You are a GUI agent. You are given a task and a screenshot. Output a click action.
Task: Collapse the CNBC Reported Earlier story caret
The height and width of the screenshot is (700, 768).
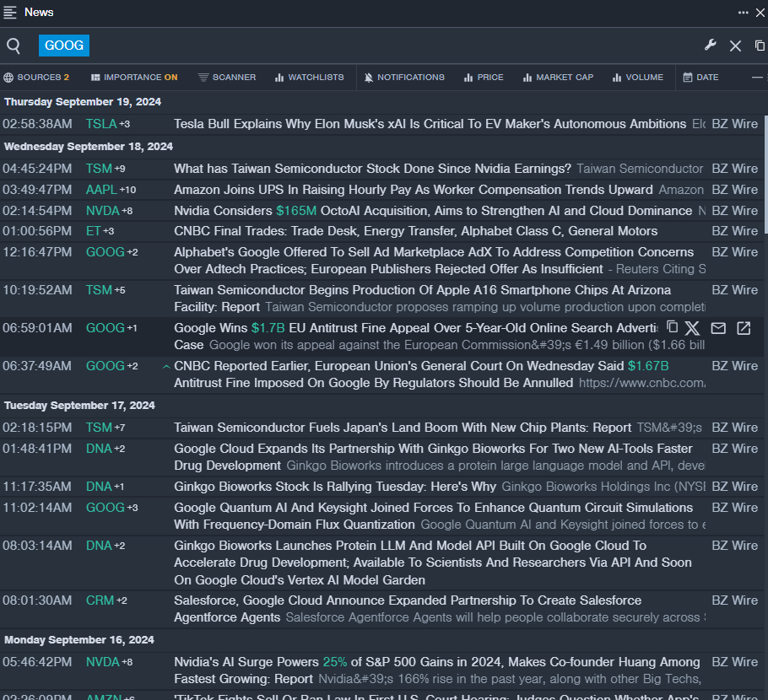pos(166,366)
